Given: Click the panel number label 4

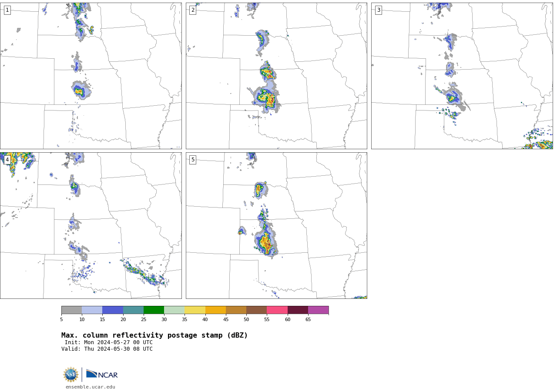Looking at the screenshot, I should click(x=7, y=160).
